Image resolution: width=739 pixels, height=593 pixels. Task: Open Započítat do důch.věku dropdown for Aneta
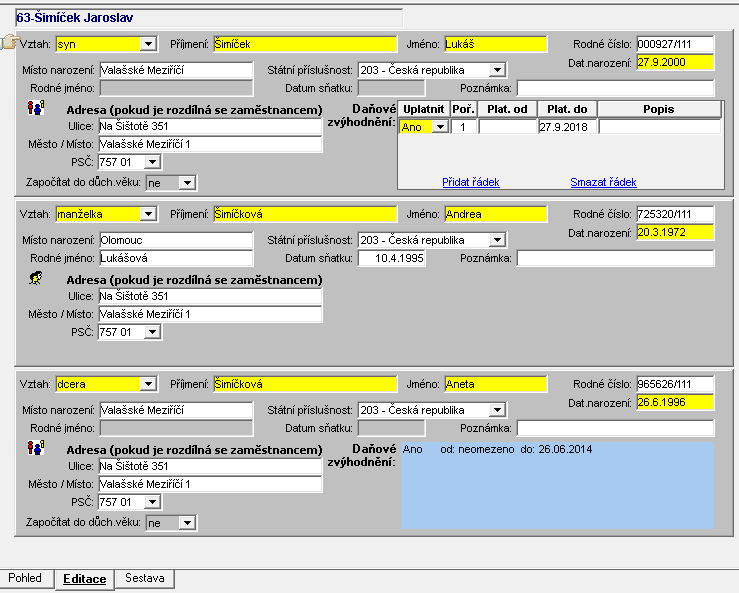[188, 523]
